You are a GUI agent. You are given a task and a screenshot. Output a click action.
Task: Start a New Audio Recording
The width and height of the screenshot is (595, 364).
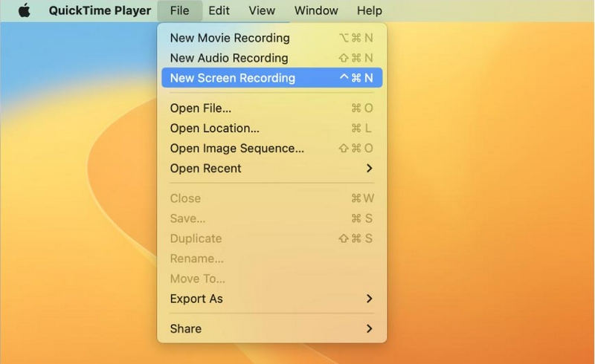pyautogui.click(x=228, y=58)
